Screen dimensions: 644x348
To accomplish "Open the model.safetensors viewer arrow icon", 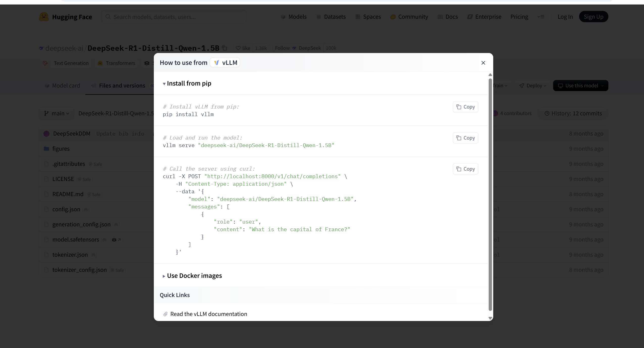I will [116, 240].
